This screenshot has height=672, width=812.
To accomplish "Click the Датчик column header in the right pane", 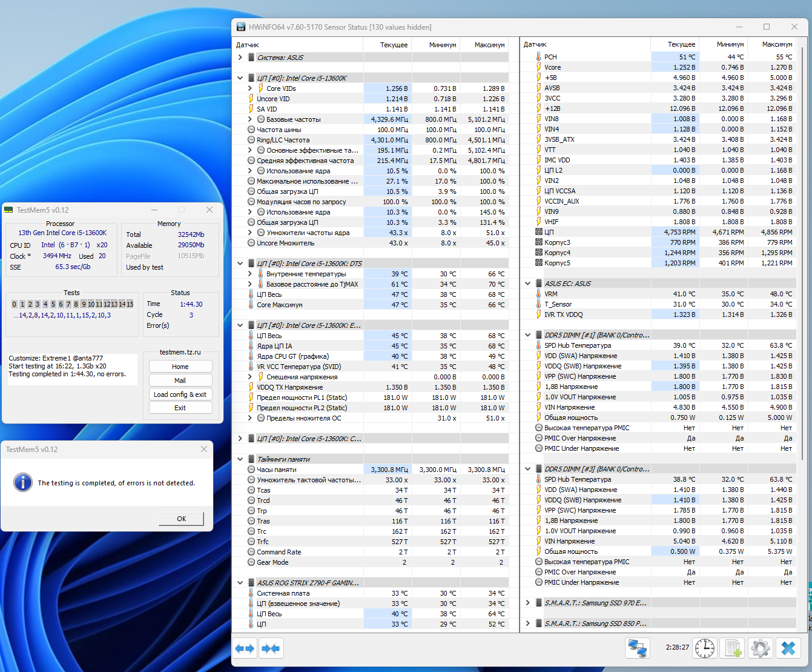I will 586,44.
